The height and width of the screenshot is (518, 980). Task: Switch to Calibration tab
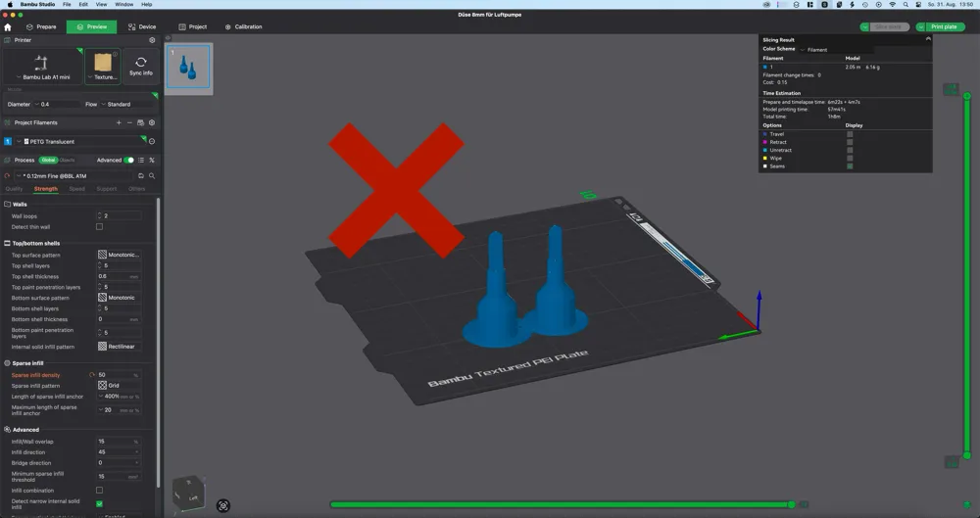coord(243,26)
